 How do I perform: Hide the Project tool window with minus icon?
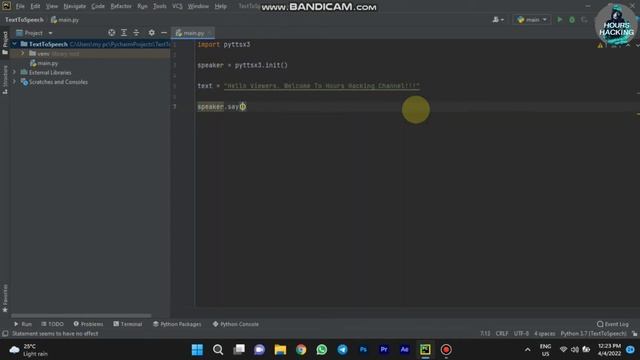coord(164,33)
